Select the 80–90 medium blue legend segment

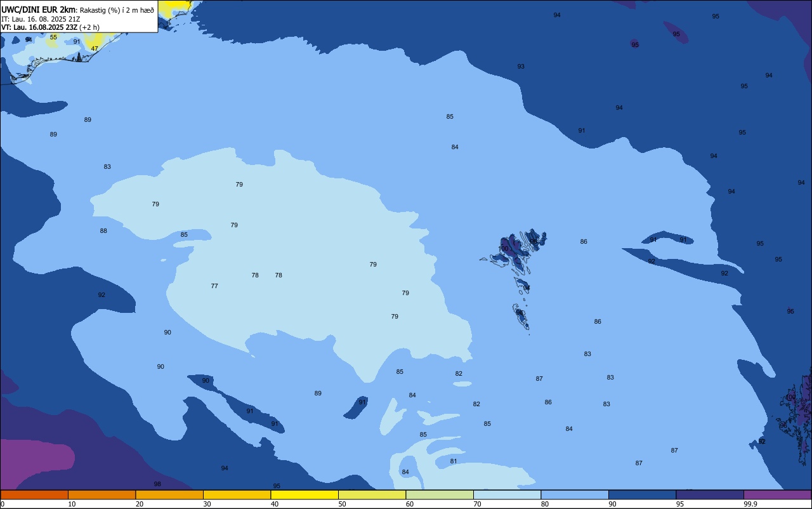(x=575, y=494)
